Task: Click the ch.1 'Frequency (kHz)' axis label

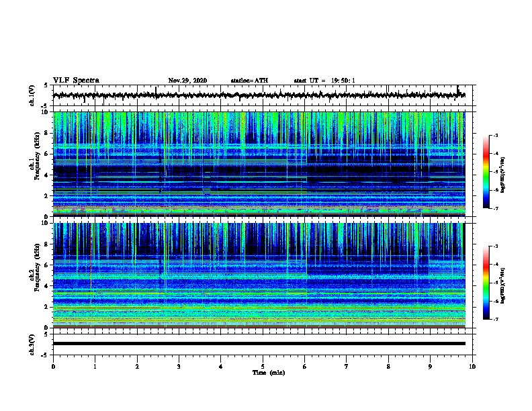Action: coord(37,156)
